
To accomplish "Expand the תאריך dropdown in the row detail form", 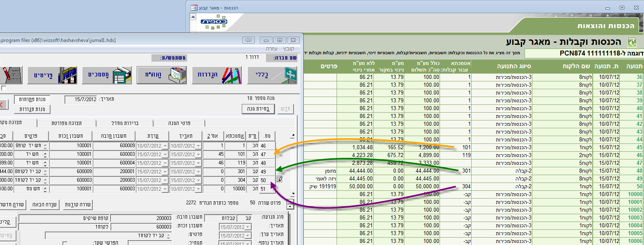I will [248, 227].
